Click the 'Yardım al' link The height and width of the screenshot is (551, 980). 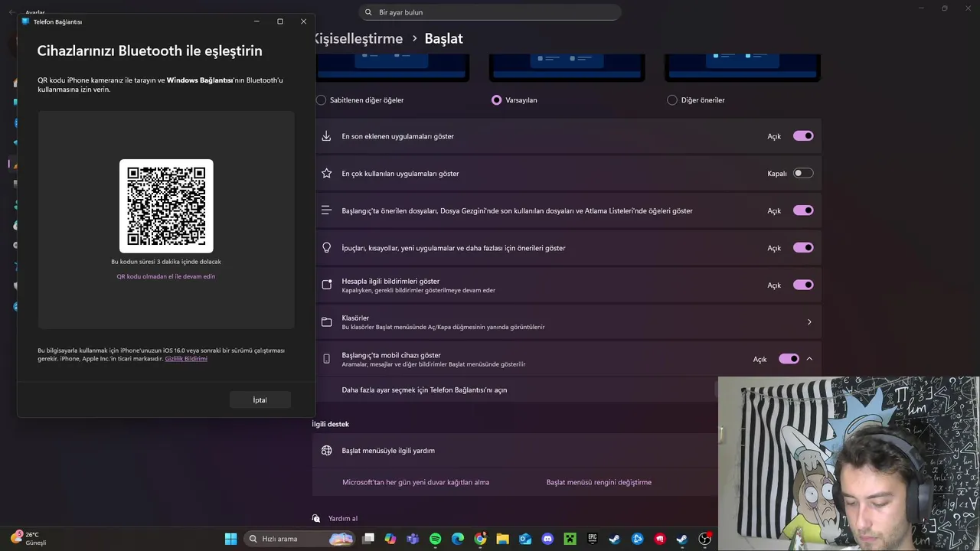pos(343,518)
